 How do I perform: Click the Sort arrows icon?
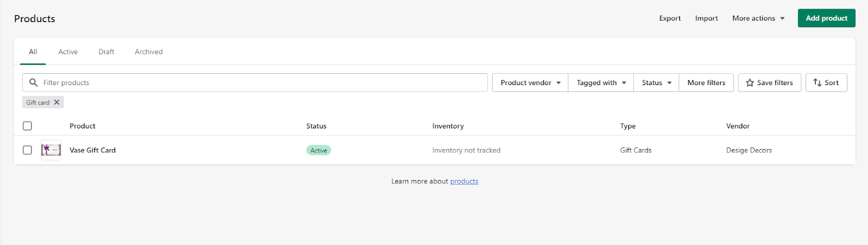[817, 82]
